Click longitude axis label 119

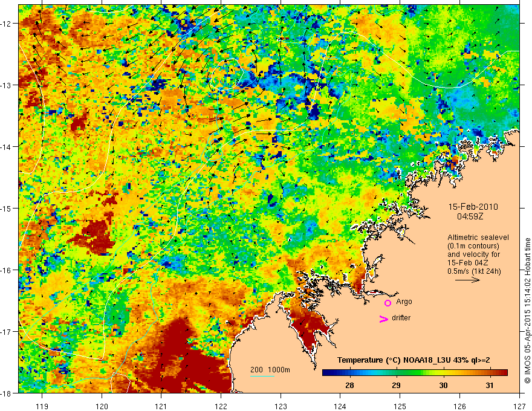pos(42,406)
